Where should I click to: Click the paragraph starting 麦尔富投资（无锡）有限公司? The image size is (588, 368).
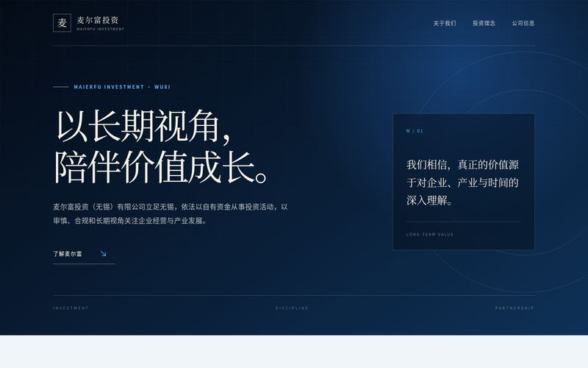[x=171, y=213]
